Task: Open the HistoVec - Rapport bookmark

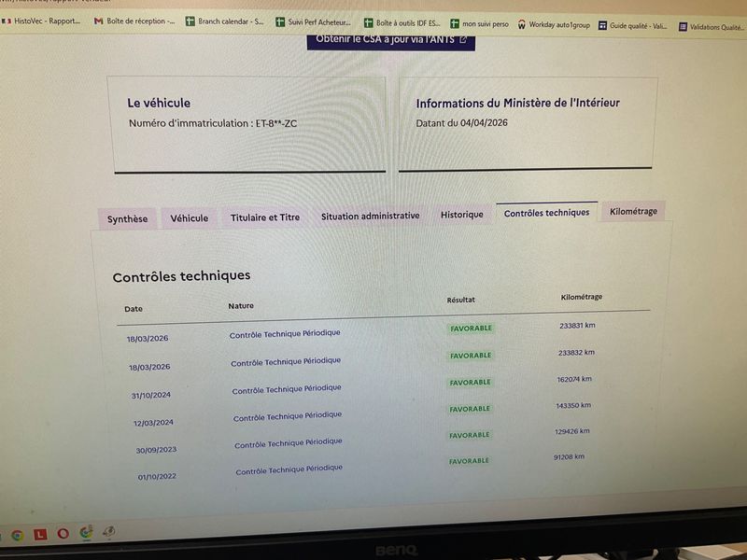Action: tap(42, 21)
